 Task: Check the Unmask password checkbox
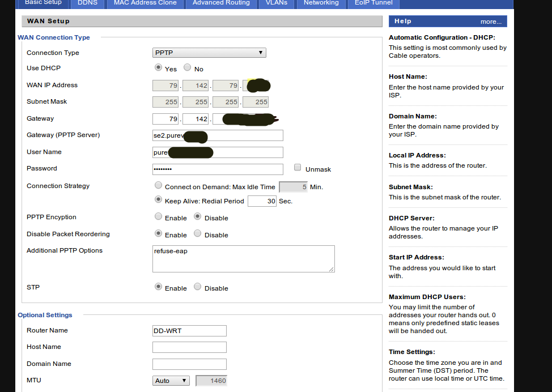pos(298,168)
